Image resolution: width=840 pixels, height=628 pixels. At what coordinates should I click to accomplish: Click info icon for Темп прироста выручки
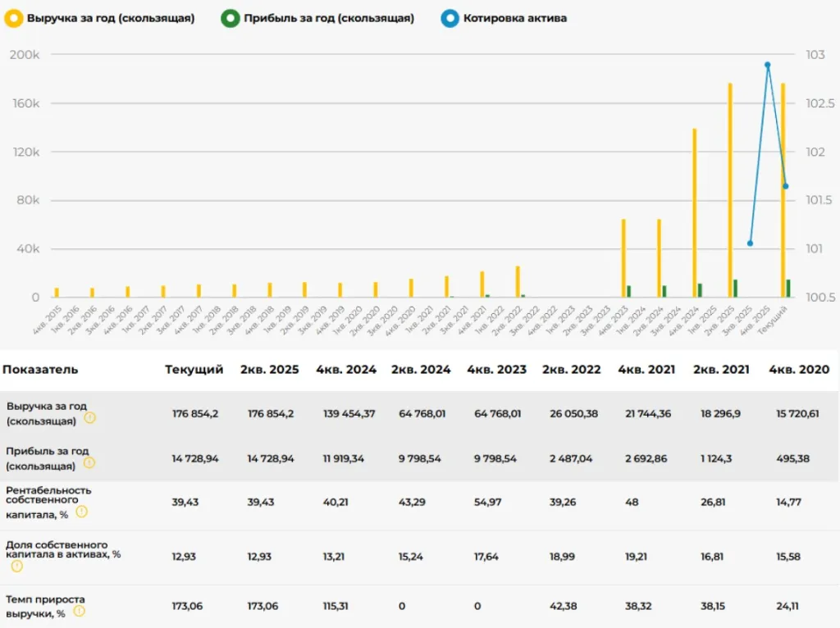(80, 611)
